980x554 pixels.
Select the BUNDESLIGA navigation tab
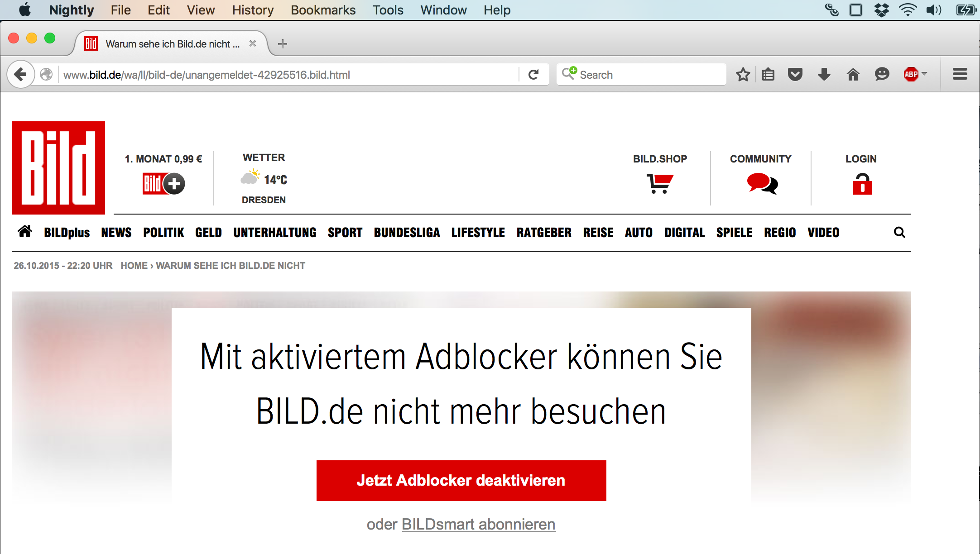(407, 233)
